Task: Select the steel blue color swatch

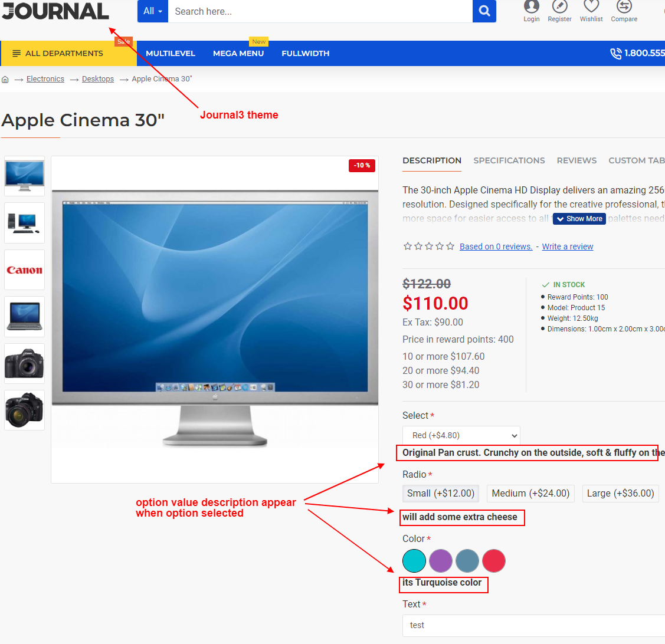Action: click(467, 561)
